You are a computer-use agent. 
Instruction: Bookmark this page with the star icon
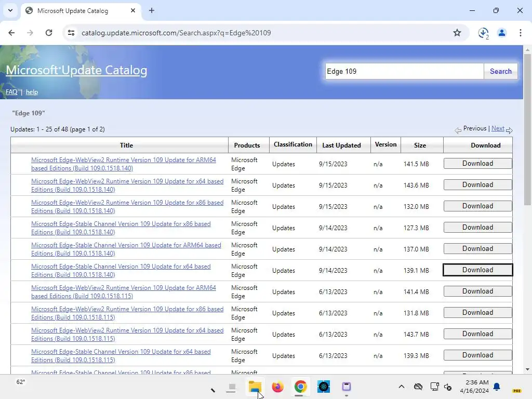457,33
